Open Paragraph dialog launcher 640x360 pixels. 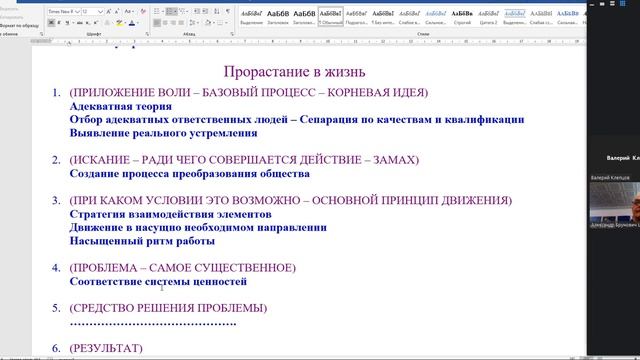(232, 34)
